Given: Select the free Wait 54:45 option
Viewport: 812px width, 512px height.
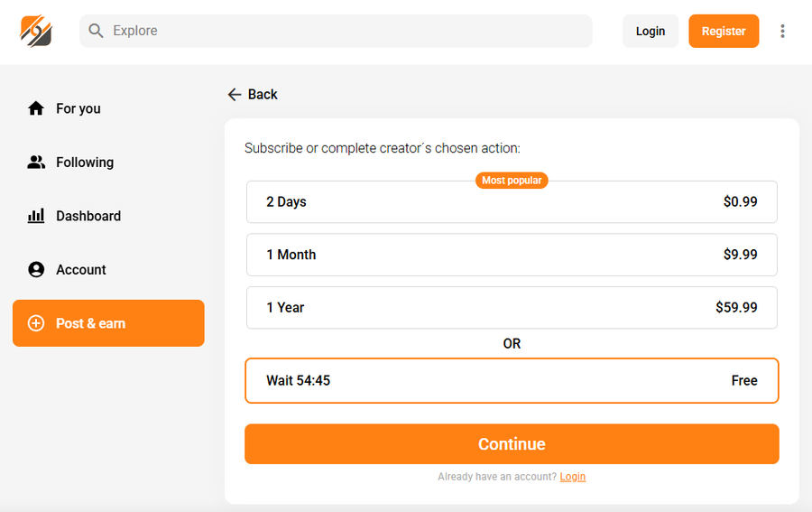Looking at the screenshot, I should pyautogui.click(x=512, y=380).
